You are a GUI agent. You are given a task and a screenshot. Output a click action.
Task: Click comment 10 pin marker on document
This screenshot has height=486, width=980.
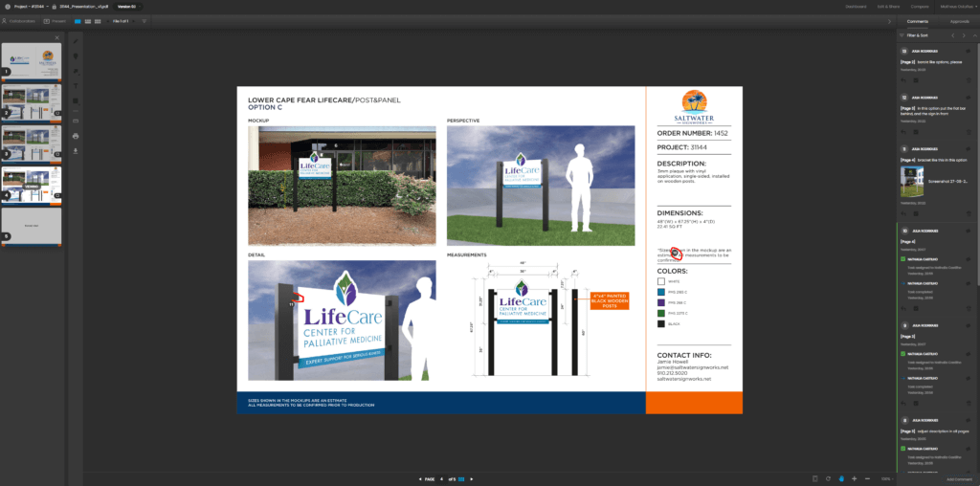point(676,254)
